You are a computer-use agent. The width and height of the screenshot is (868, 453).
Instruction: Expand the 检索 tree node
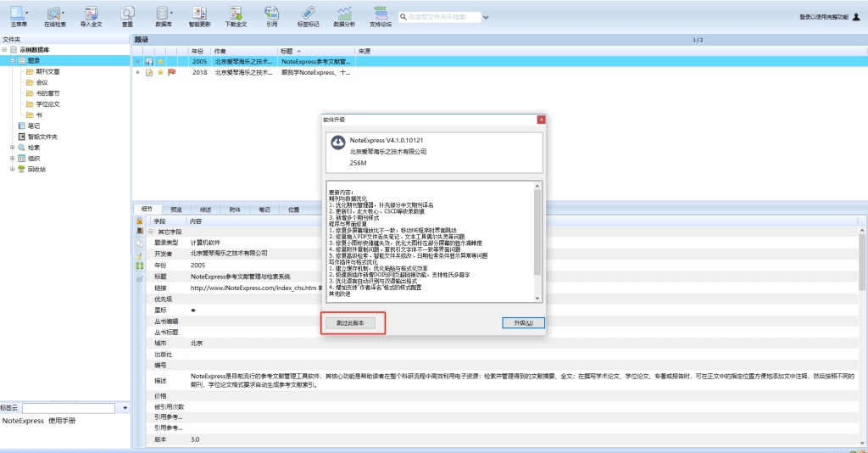coord(13,148)
